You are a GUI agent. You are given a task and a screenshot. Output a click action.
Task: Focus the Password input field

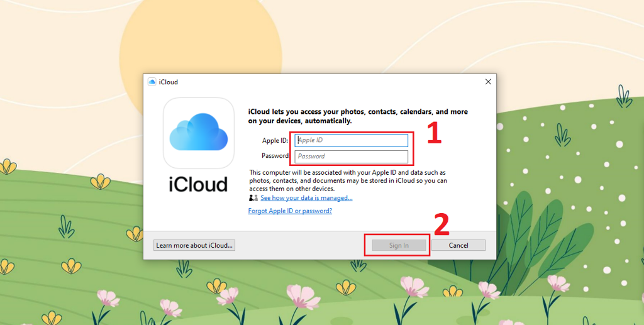351,157
